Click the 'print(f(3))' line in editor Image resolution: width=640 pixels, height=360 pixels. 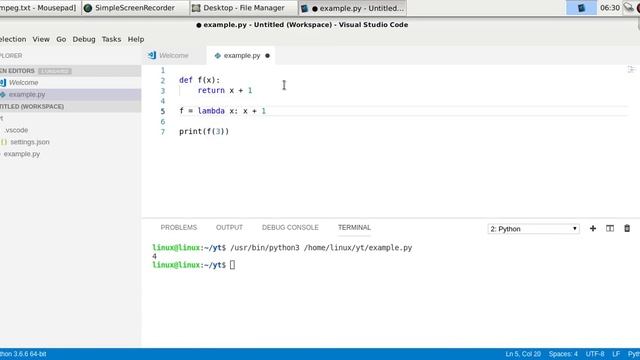click(x=204, y=131)
